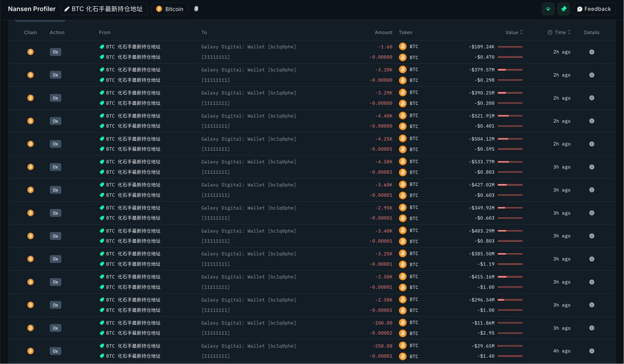The height and width of the screenshot is (364, 624).
Task: Click the BTC token icon beside the -1.60 amount
Action: [402, 46]
